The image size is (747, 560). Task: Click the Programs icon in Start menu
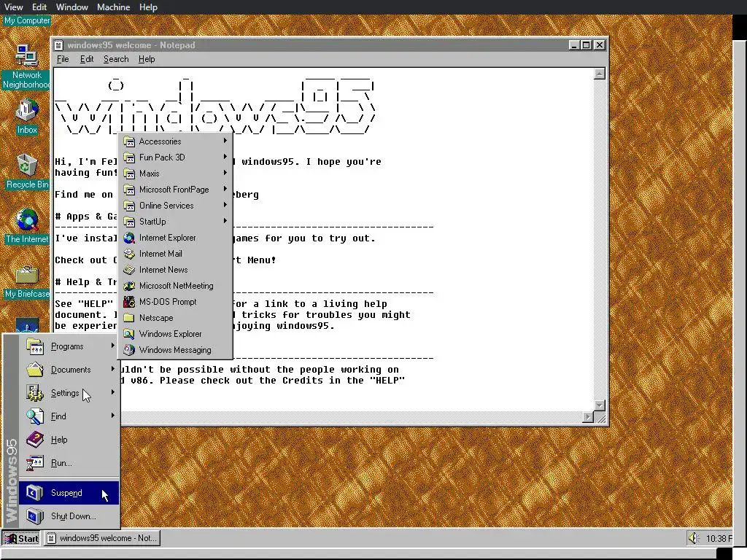pos(35,346)
